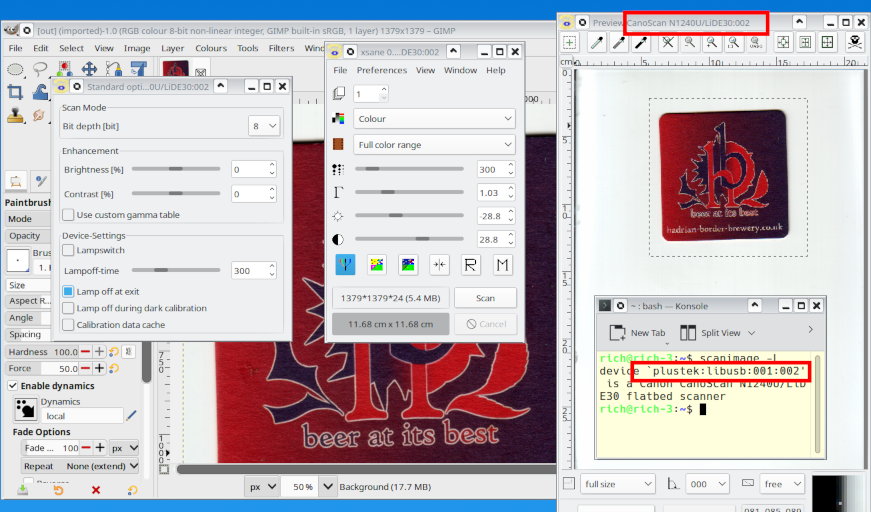
Task: Pick black point with dark pipette in Preview
Action: 641,43
